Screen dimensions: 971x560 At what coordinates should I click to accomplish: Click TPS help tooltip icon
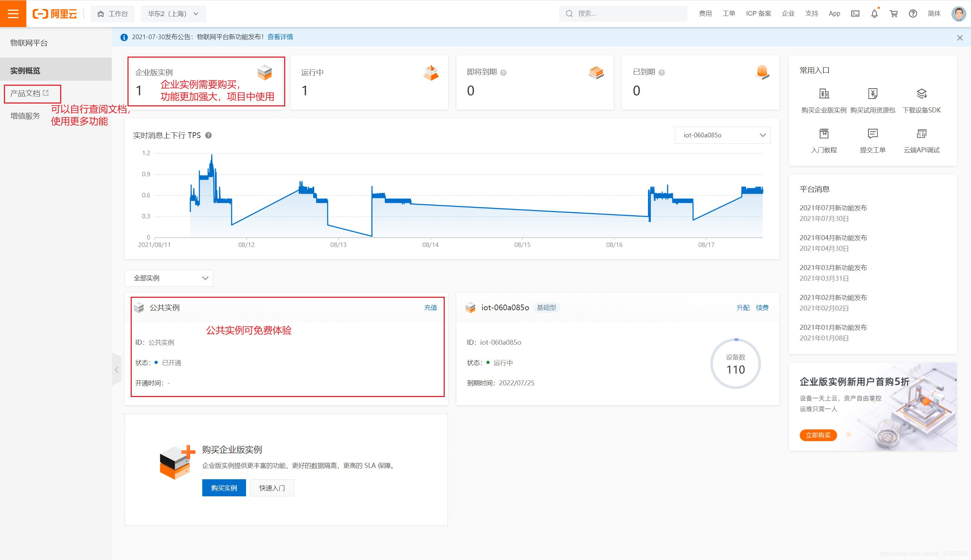click(x=208, y=136)
